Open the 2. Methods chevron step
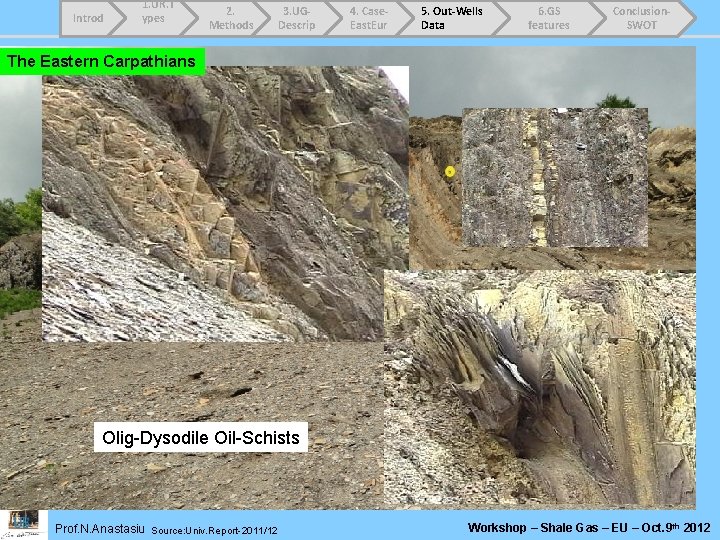This screenshot has width=720, height=540. tap(228, 18)
